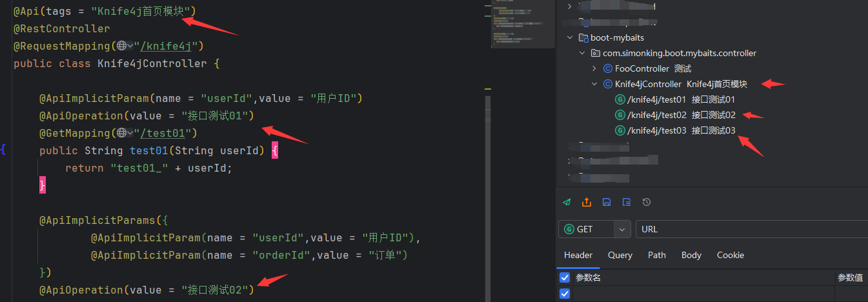Click GET icon of /knife4j/test02 row
Screen dimensions: 868x302
[620, 115]
